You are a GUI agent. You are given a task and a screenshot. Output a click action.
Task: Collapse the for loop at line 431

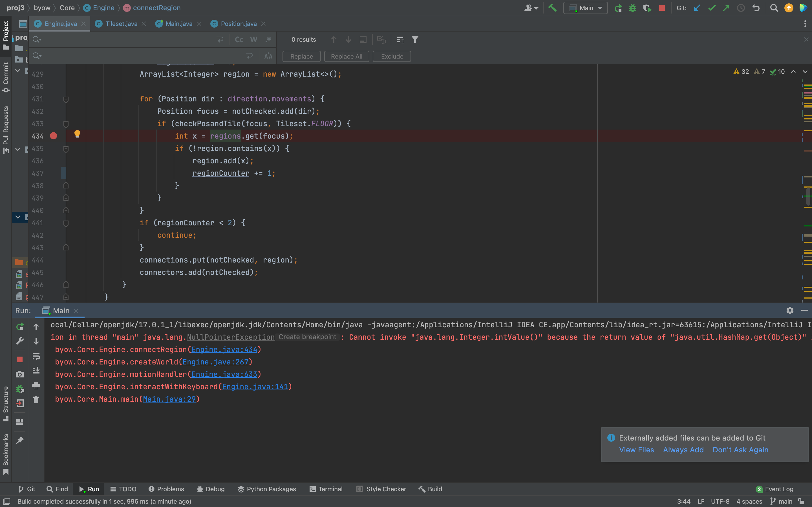point(66,99)
